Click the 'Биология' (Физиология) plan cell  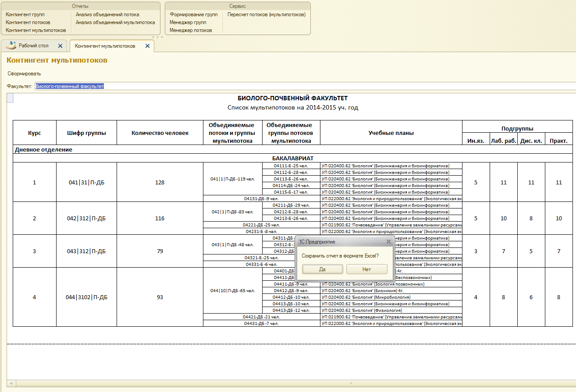tap(391, 310)
